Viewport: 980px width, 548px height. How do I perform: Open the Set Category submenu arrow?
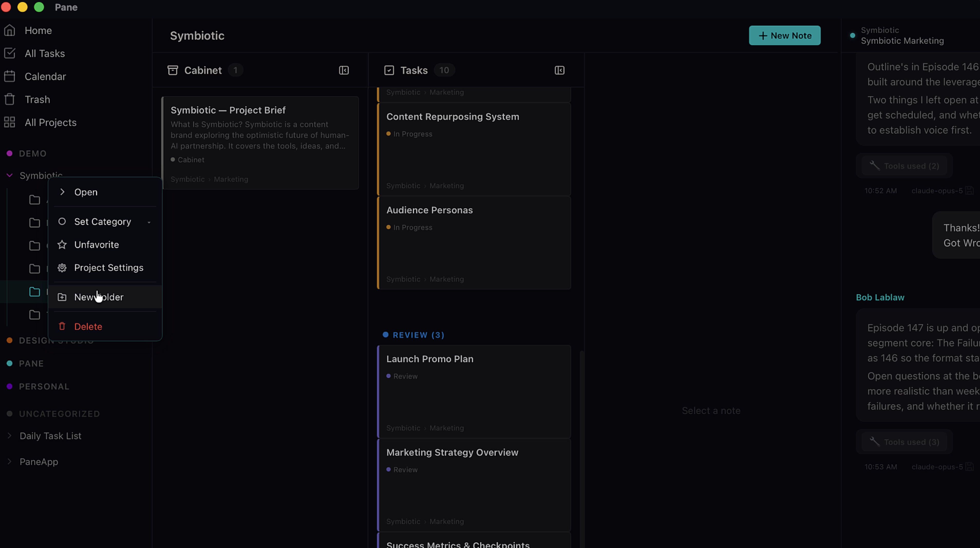pos(149,222)
